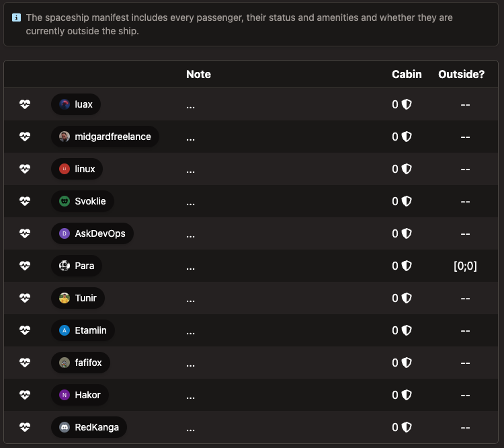Click Para's [0;0] outside coordinates
The width and height of the screenshot is (504, 448).
click(465, 266)
